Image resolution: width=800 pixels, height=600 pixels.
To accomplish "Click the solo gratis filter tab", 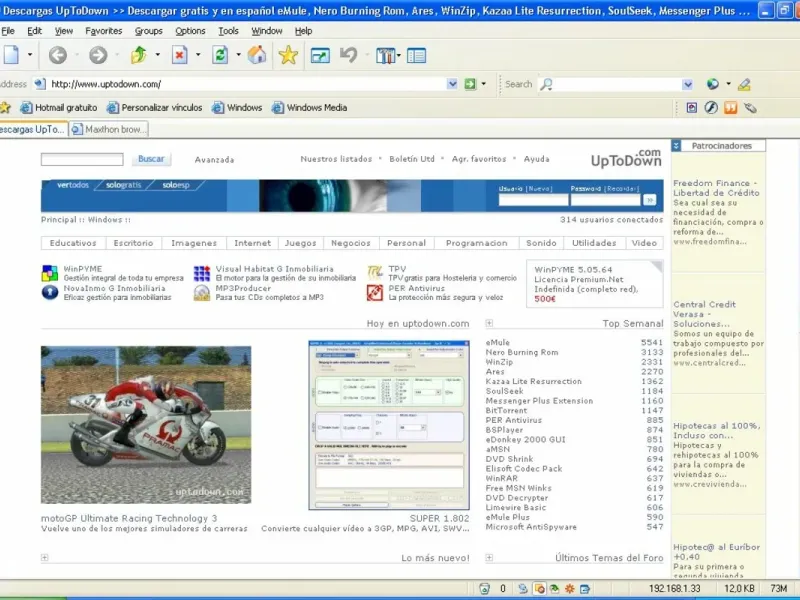I will pyautogui.click(x=123, y=185).
